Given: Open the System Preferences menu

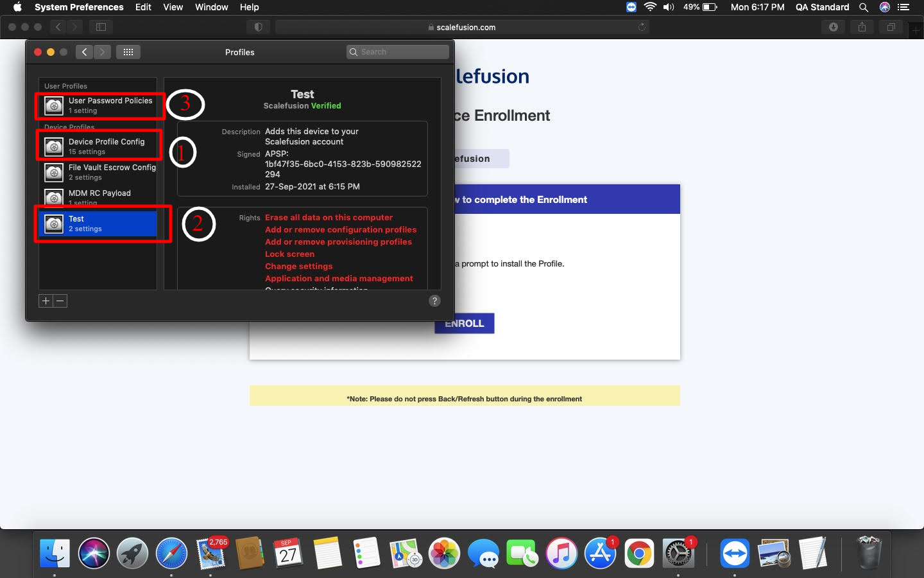Looking at the screenshot, I should point(79,7).
